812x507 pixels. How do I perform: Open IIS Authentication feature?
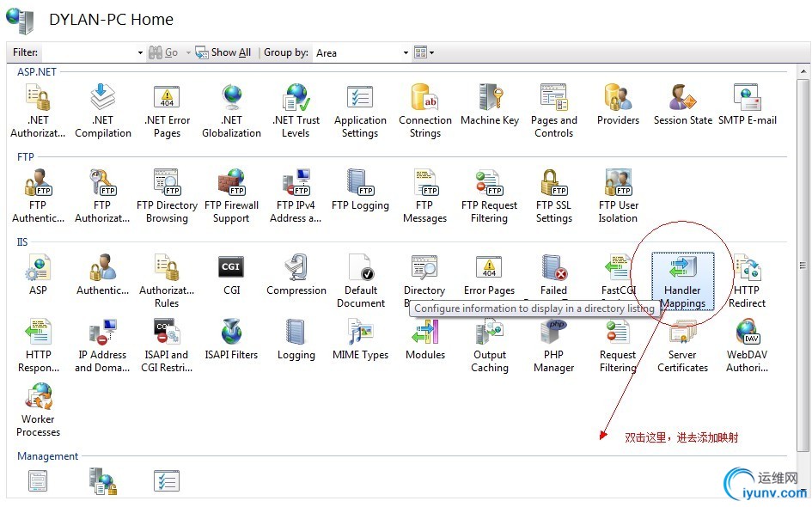coord(102,275)
